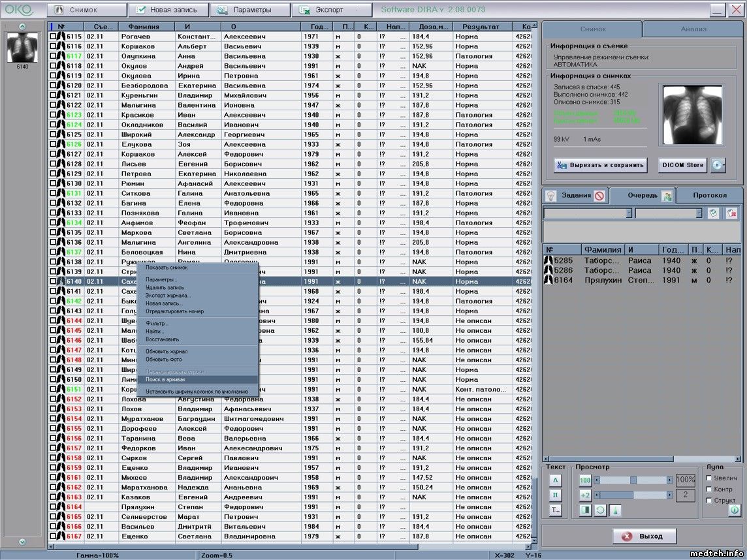Screen dimensions: 747x560
Task: Click the rotate image icon in Просмотр
Action: point(599,510)
